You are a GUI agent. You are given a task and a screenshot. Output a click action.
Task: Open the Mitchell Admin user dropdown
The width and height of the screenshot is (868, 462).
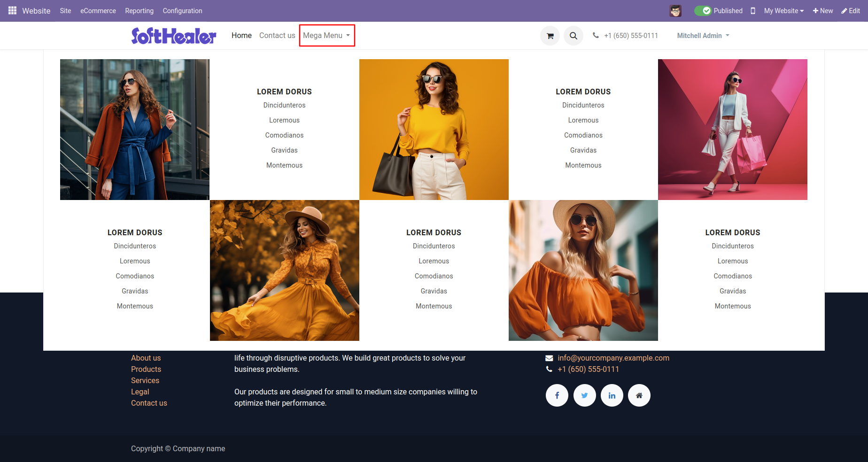point(703,36)
